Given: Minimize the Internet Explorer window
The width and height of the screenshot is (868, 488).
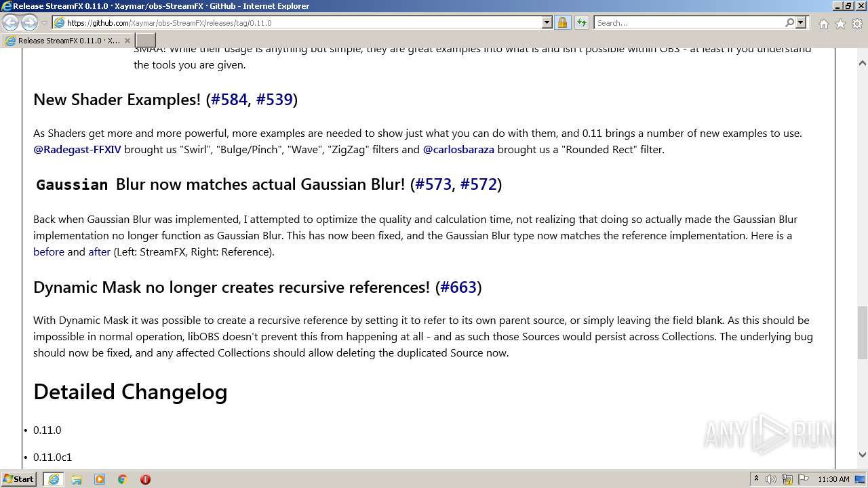Looking at the screenshot, I should 836,6.
